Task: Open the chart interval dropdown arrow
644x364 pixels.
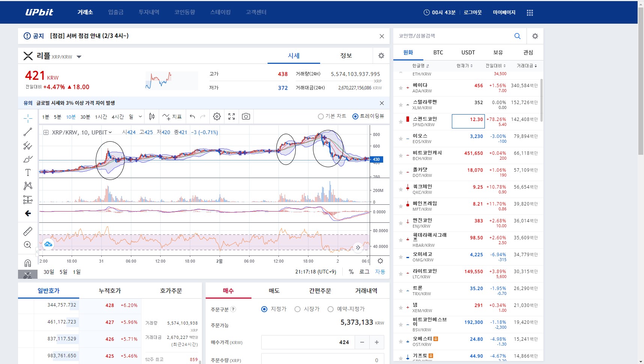Action: pos(140,116)
